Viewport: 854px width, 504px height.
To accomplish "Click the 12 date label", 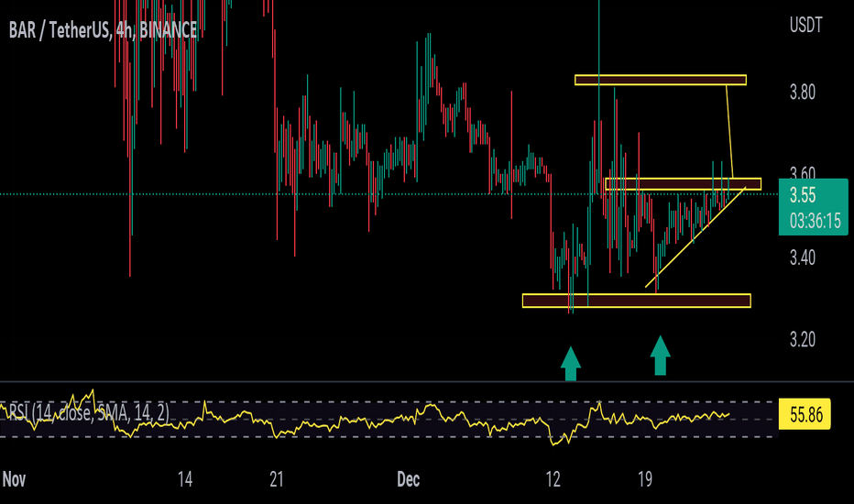I will (x=553, y=479).
